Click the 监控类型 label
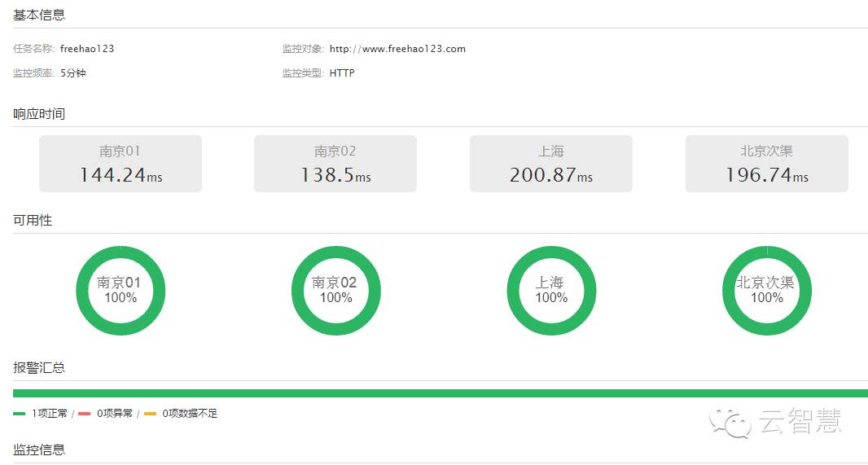 303,73
